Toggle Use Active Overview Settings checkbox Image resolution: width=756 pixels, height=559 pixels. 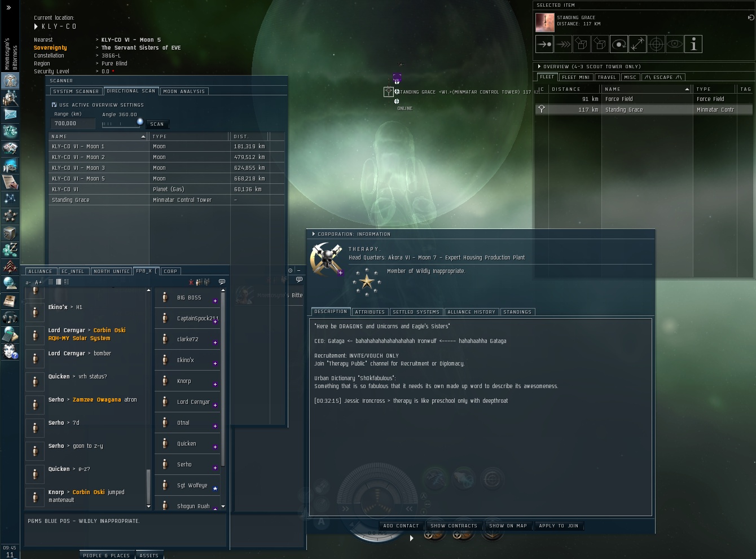tap(54, 105)
